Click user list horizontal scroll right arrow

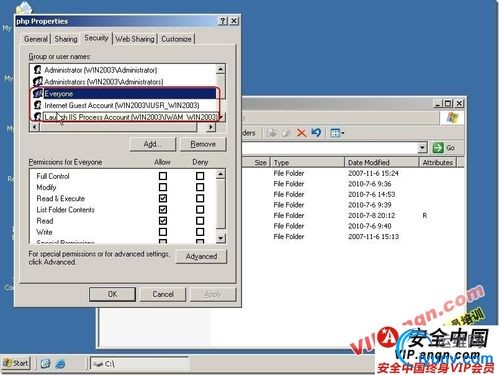click(210, 127)
